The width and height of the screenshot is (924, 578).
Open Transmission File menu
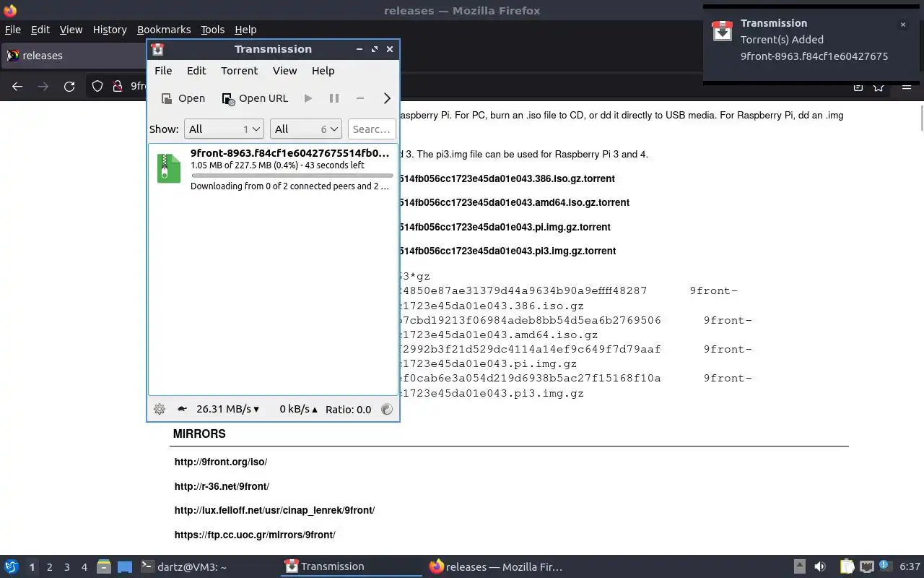[163, 70]
